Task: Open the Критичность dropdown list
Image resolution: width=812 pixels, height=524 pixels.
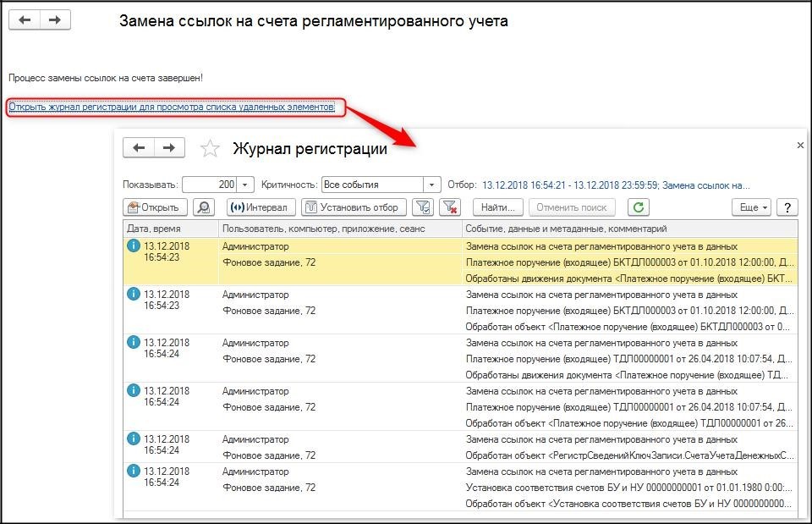Action: point(432,185)
